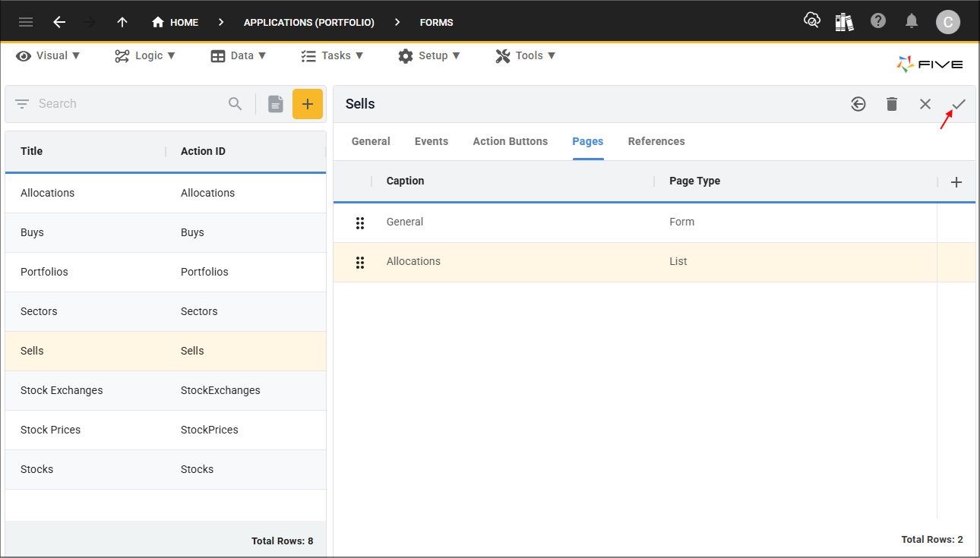Switch to the Pages tab
Viewport: 980px width, 558px height.
[588, 141]
